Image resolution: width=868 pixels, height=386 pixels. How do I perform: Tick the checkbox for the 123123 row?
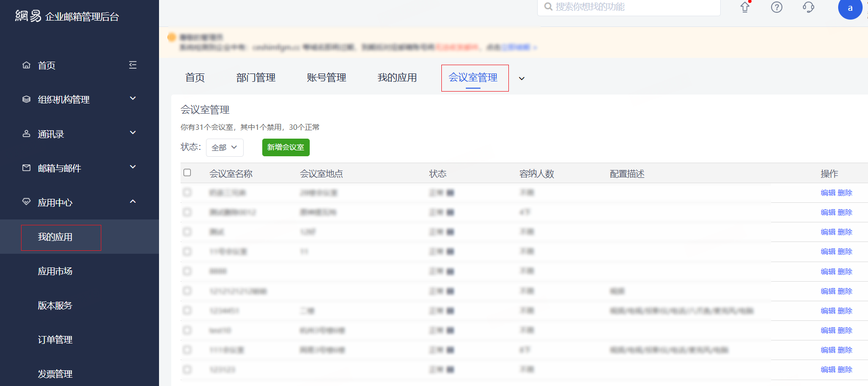point(187,369)
